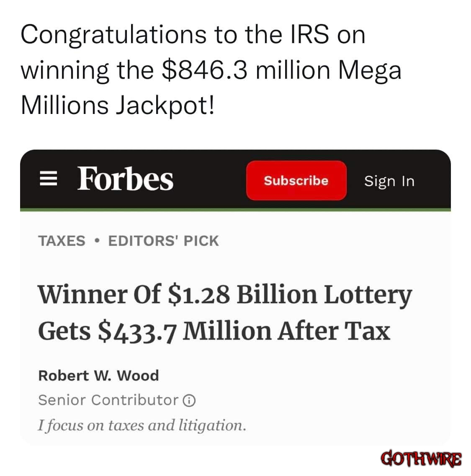
Task: Select the EDITORS' PICK label
Action: (163, 241)
